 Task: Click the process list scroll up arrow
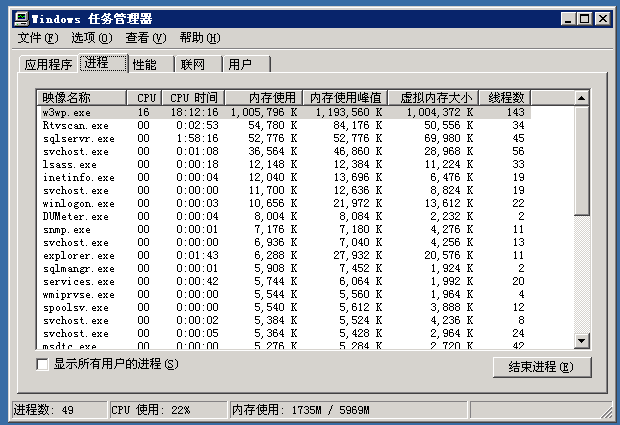[x=581, y=98]
